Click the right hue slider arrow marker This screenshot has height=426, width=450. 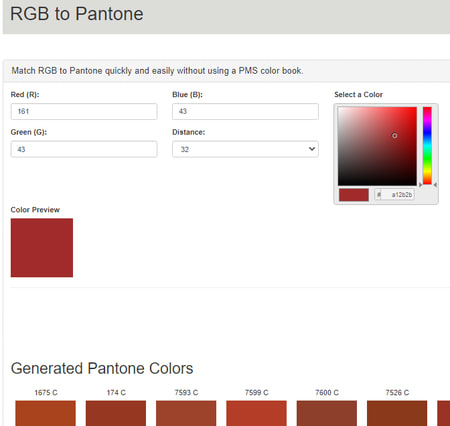click(435, 184)
